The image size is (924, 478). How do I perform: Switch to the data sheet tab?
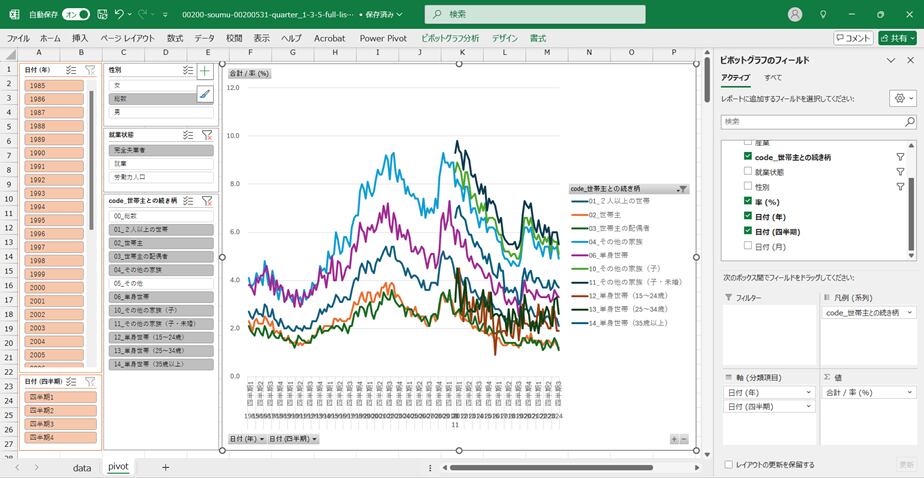[81, 467]
